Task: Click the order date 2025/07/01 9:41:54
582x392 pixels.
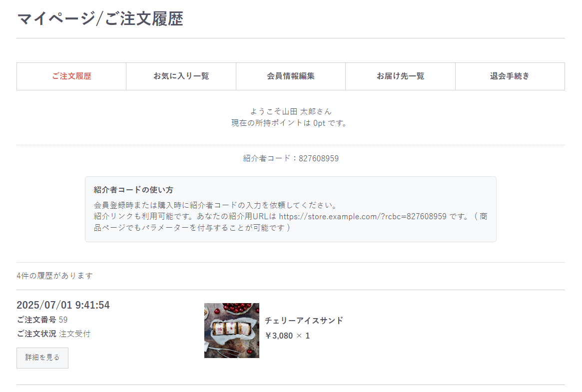Action: click(63, 305)
